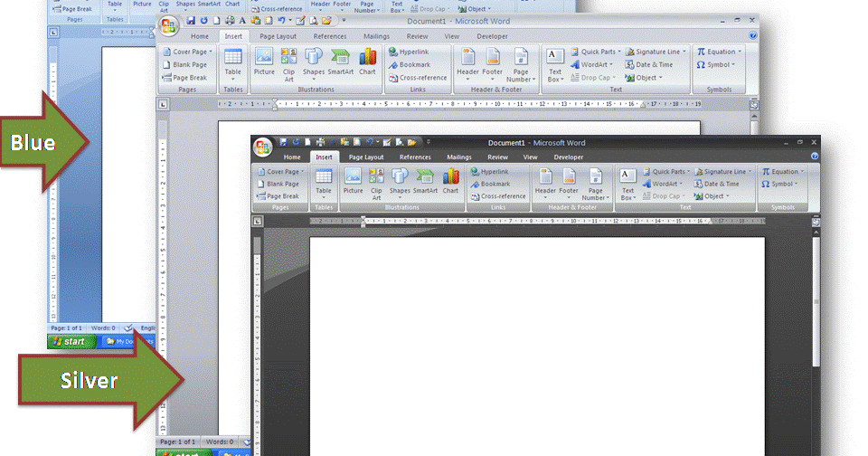Click Blank Page in the silver window
868x456 pixels.
click(184, 65)
